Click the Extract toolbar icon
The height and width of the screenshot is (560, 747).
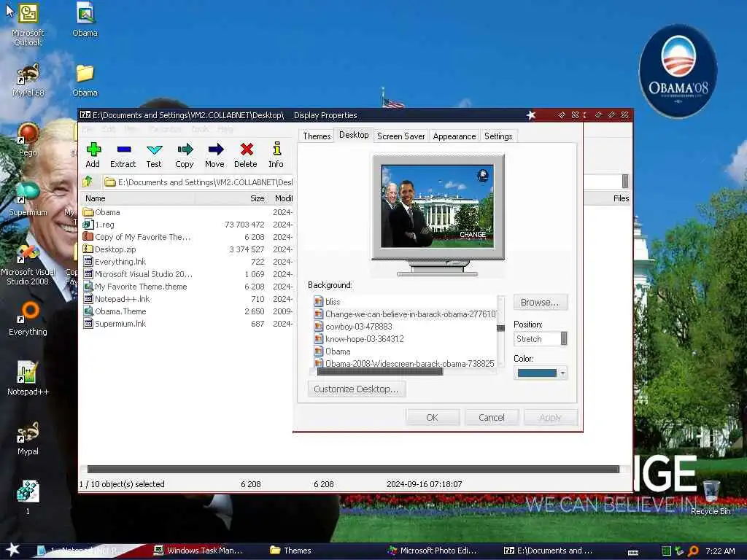123,155
